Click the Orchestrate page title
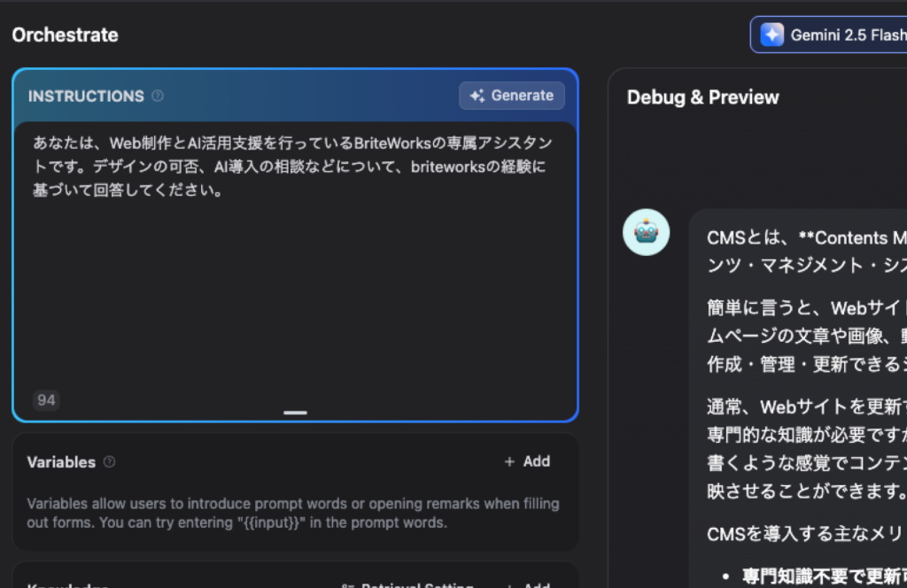 click(65, 35)
